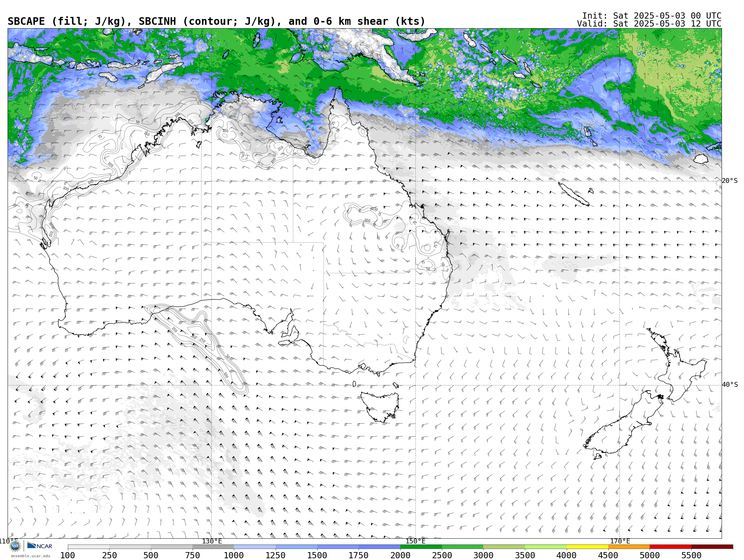This screenshot has width=744, height=560.
Task: Click the colorbar tick label 750
Action: [x=193, y=555]
